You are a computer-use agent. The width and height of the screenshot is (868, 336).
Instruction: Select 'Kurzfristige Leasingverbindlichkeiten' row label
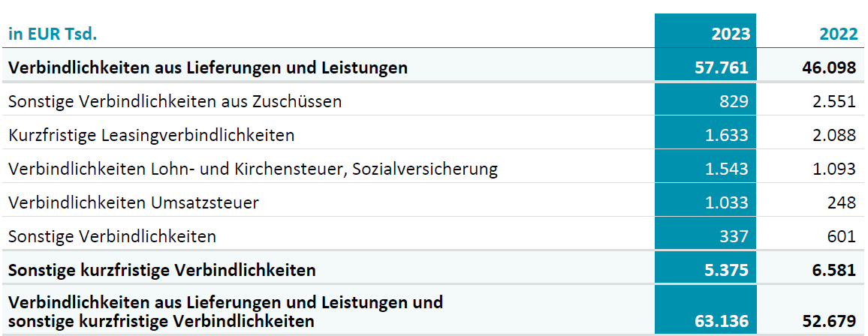151,136
